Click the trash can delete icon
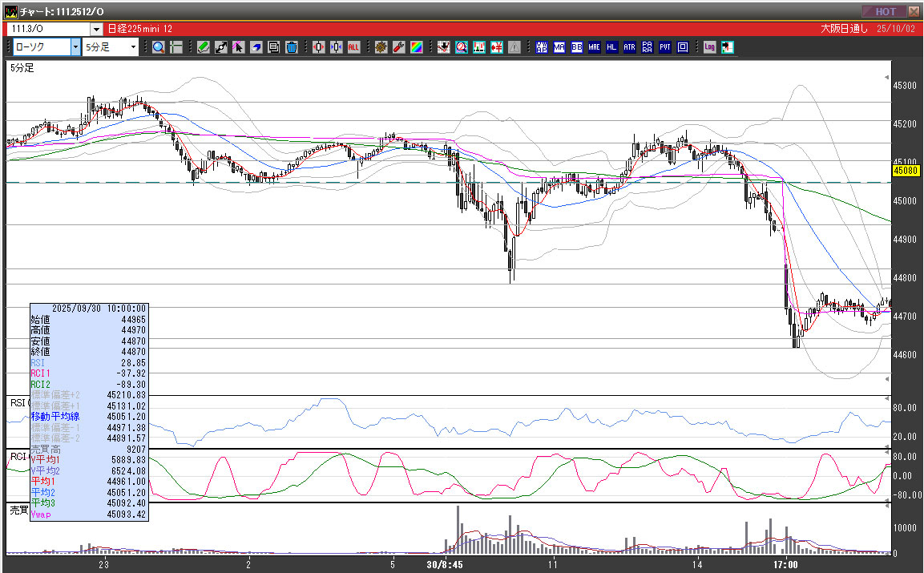The width and height of the screenshot is (924, 573). (291, 47)
